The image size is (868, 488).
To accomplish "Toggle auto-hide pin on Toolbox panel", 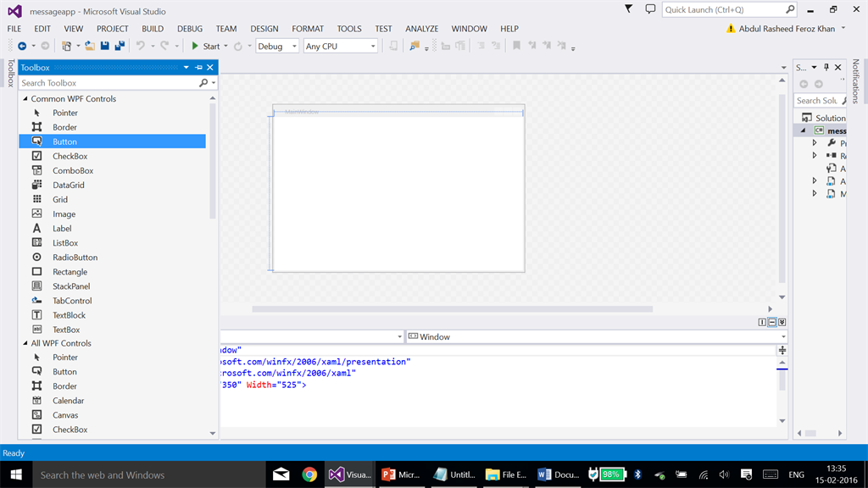I will click(198, 68).
